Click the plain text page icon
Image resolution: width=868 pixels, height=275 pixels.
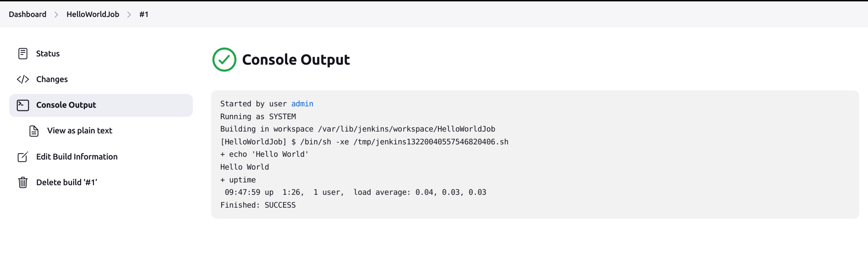[x=34, y=131]
